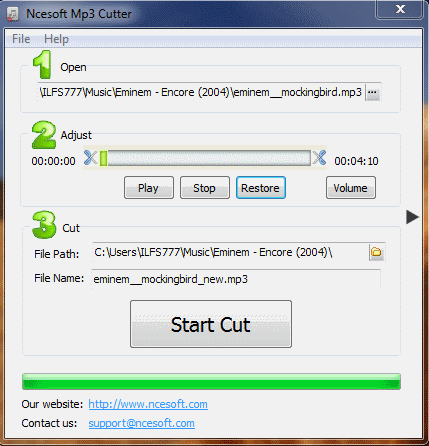Click the Restore button

[x=261, y=188]
